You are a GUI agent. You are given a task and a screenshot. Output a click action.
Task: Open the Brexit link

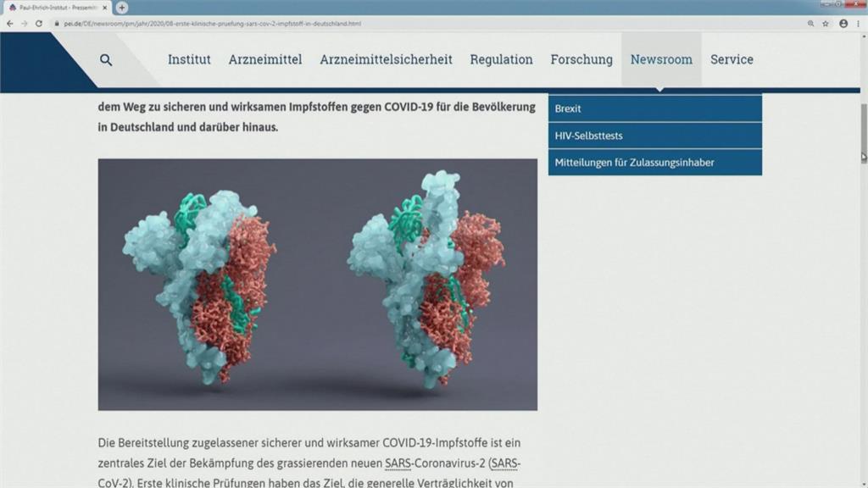tap(655, 108)
